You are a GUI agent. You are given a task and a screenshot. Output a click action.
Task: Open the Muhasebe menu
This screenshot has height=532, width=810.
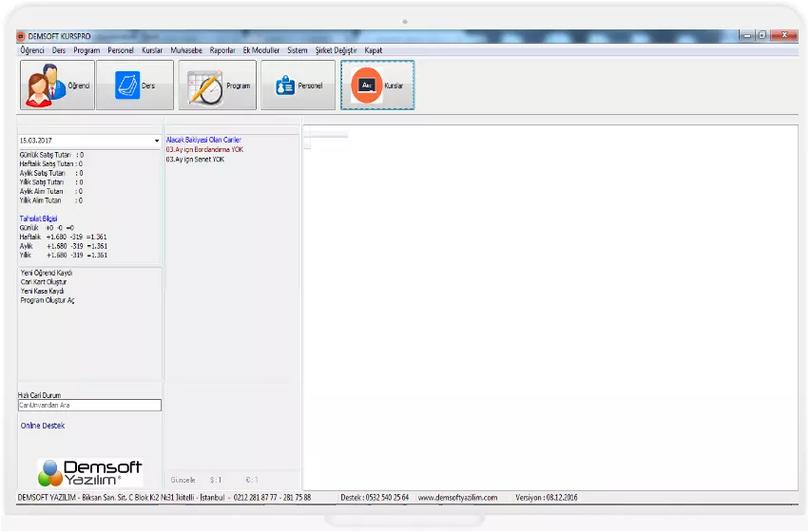[x=185, y=50]
